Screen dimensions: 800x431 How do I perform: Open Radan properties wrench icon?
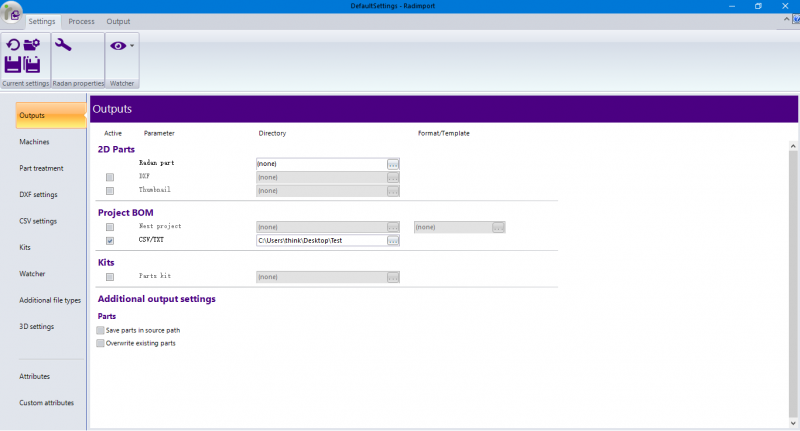[63, 45]
